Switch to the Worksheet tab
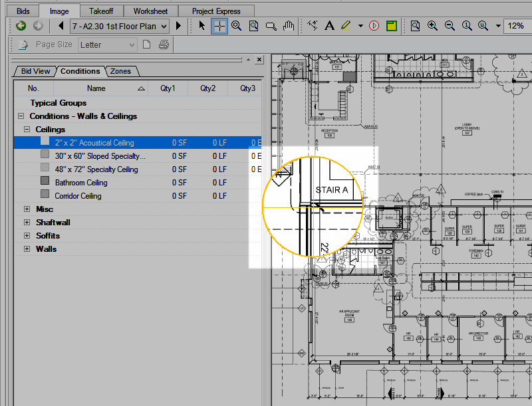The width and height of the screenshot is (532, 406). click(151, 11)
